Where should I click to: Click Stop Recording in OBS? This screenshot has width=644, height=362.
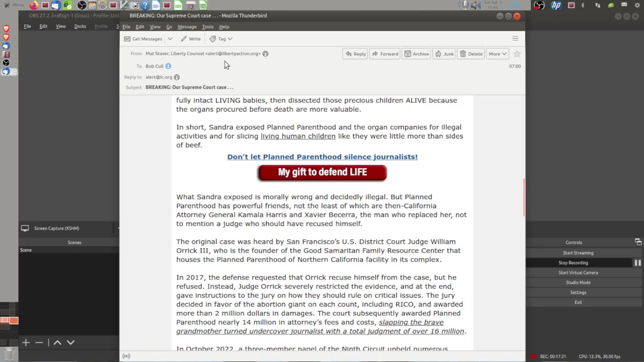[573, 262]
